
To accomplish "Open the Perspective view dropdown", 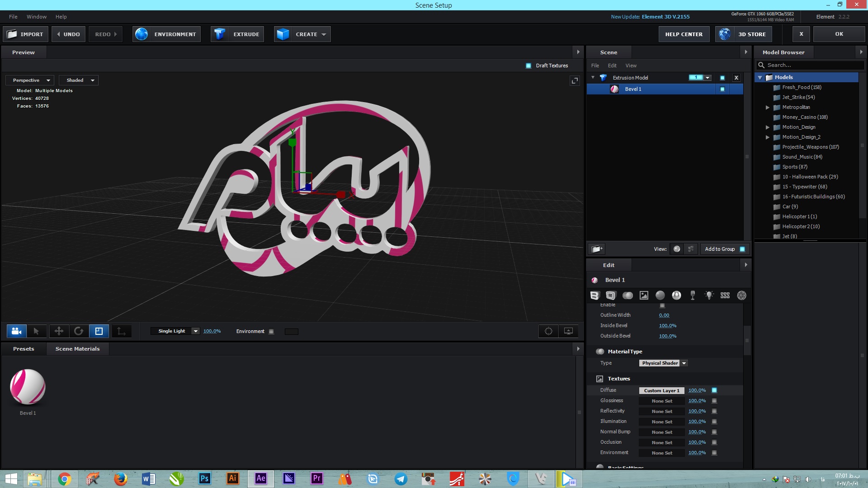I will click(30, 80).
